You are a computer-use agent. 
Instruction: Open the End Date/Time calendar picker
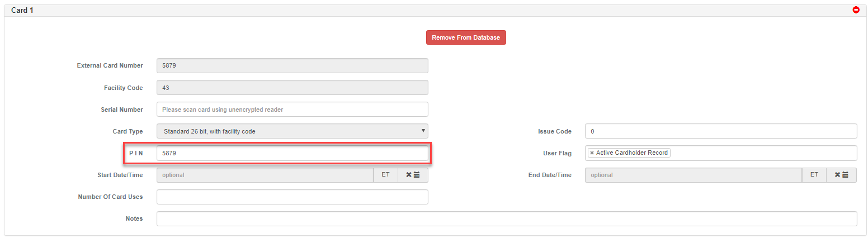click(845, 175)
